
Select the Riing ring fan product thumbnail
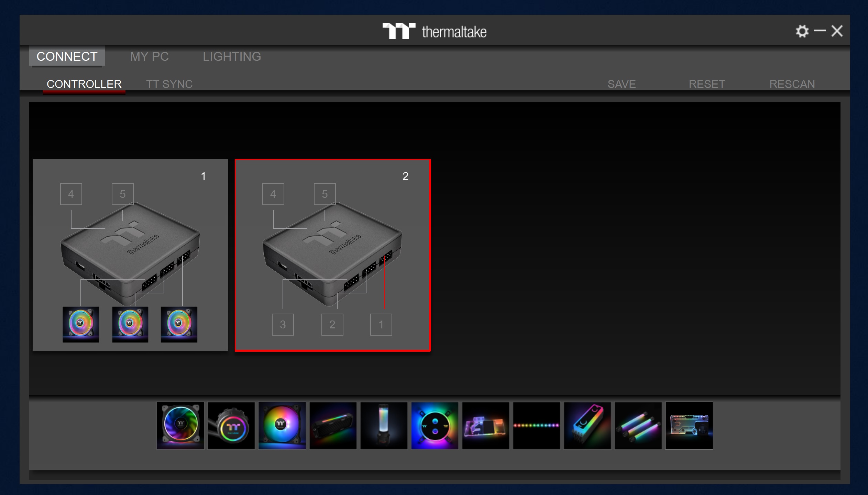[x=180, y=425]
